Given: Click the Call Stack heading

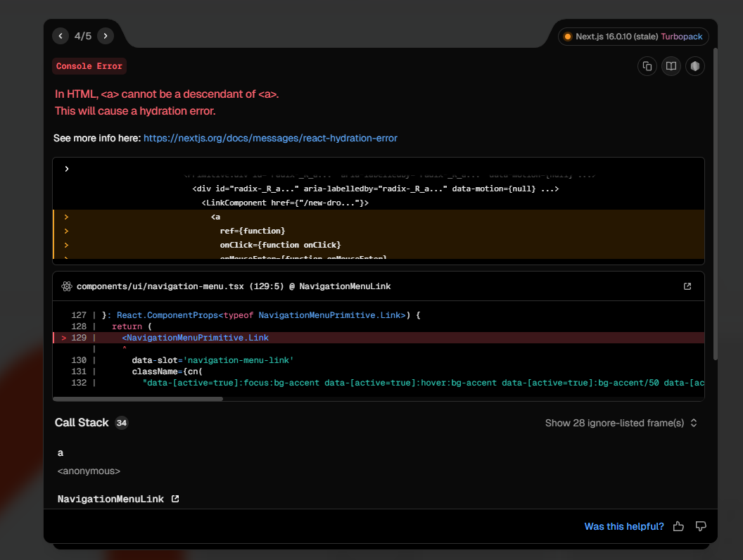Looking at the screenshot, I should pyautogui.click(x=82, y=423).
